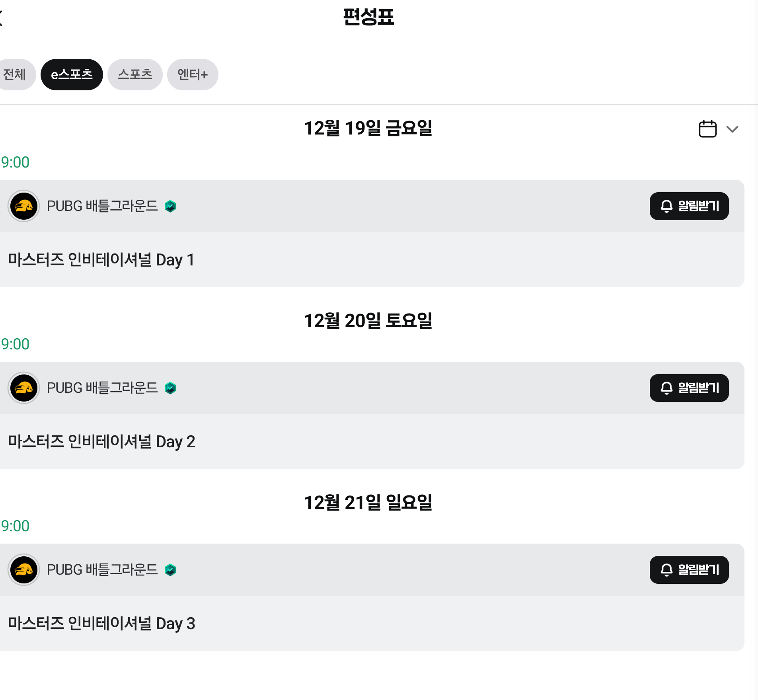Switch to the 스포츠 tab

135,74
